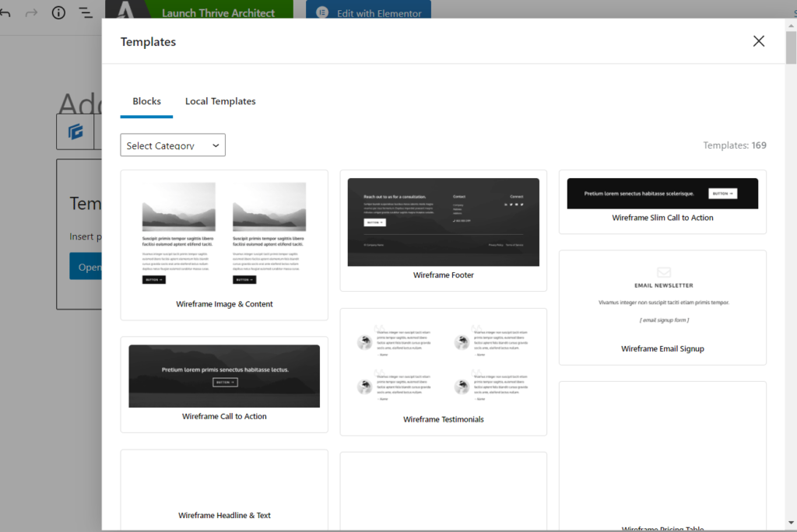Open the list view outline icon
This screenshot has height=532, width=797.
pos(86,13)
